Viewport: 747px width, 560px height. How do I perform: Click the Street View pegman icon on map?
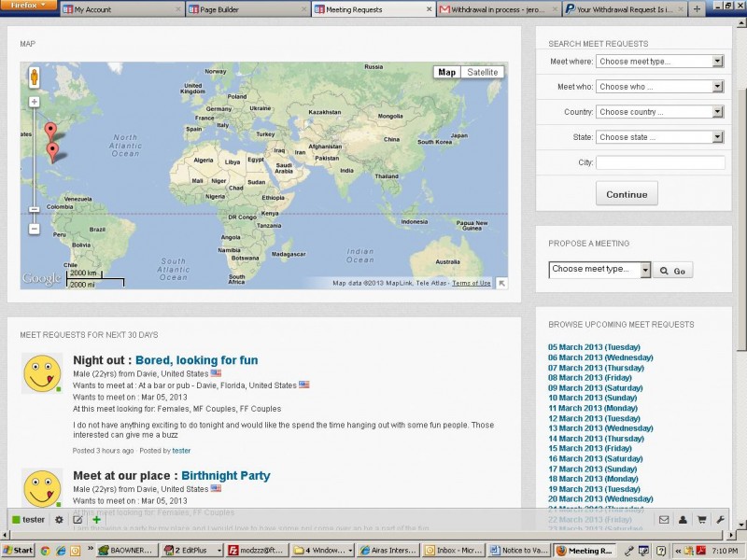pyautogui.click(x=34, y=77)
